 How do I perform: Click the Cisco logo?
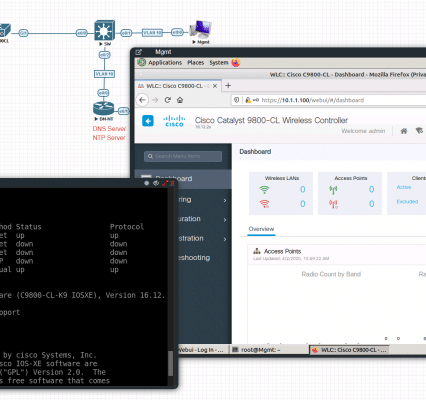click(x=174, y=121)
